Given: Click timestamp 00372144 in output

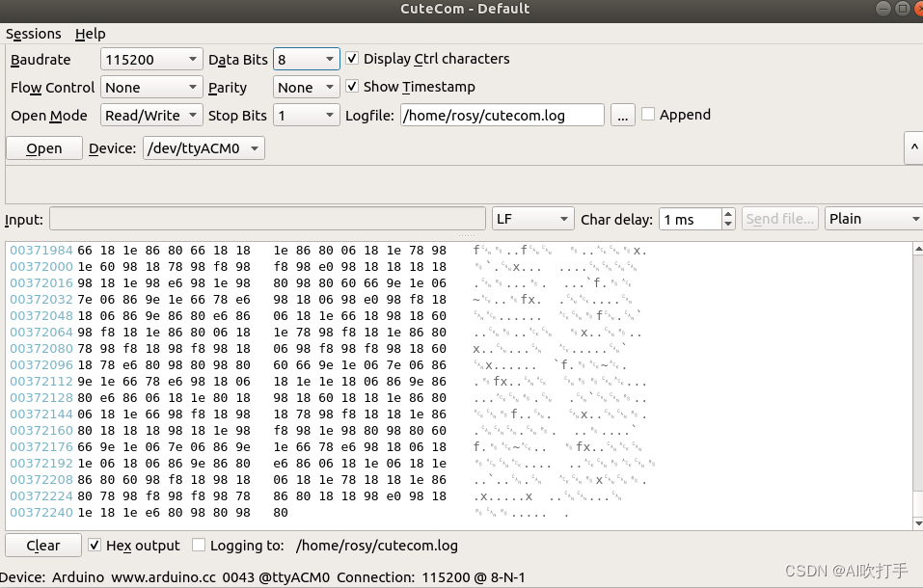Looking at the screenshot, I should pos(41,414).
